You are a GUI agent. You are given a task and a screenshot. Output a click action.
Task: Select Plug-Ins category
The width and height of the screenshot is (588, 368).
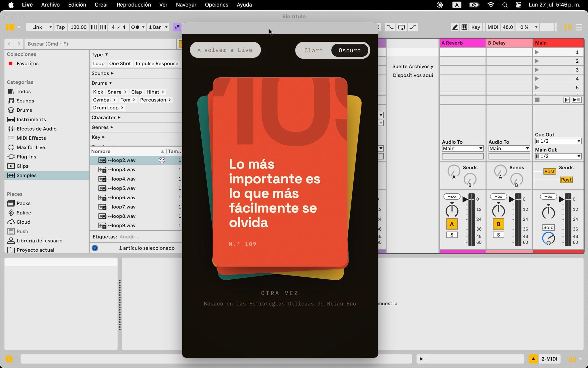pos(26,157)
